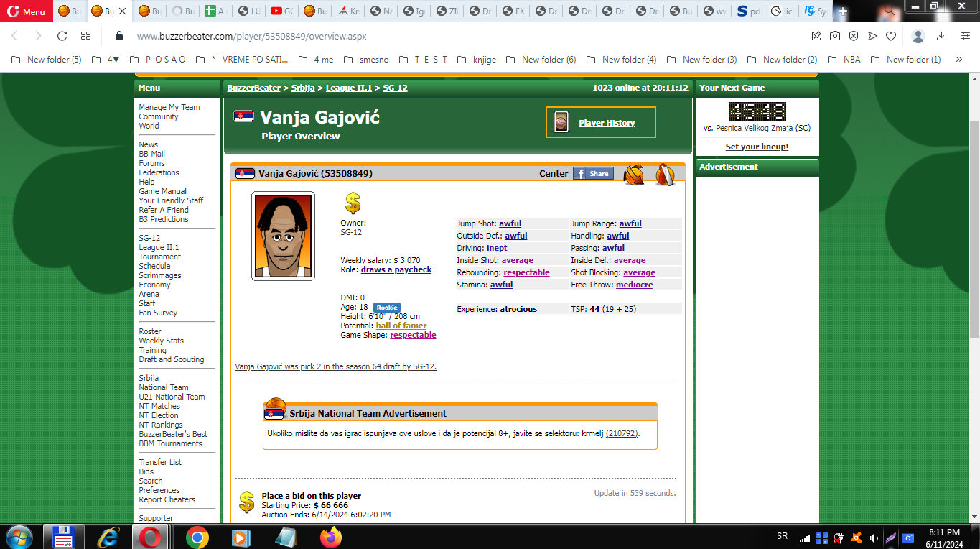The height and width of the screenshot is (549, 980).
Task: Open the Transfer List menu item
Action: tap(160, 462)
